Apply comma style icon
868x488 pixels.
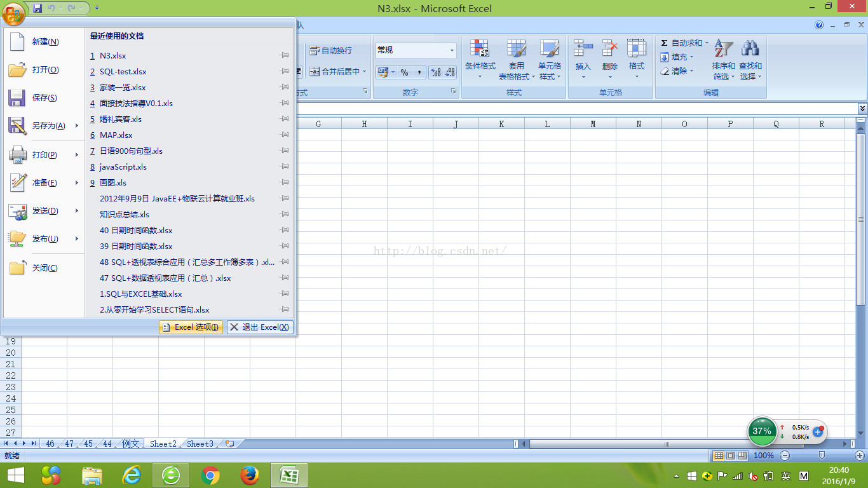(x=419, y=72)
